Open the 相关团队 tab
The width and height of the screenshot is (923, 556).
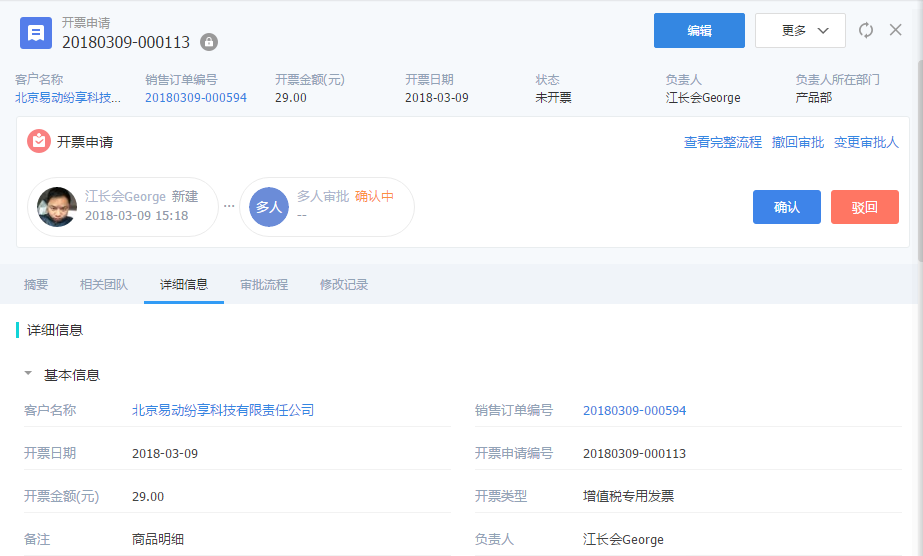(x=104, y=285)
